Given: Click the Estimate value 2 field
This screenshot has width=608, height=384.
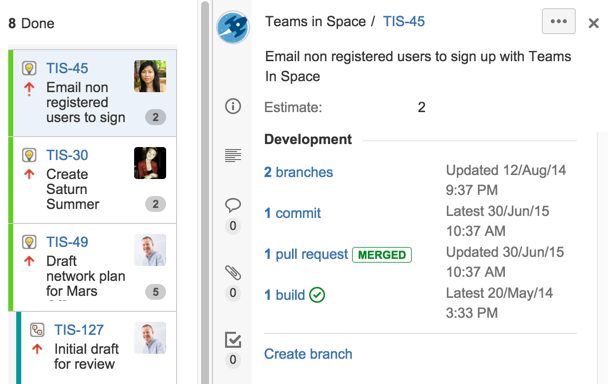Looking at the screenshot, I should (421, 107).
